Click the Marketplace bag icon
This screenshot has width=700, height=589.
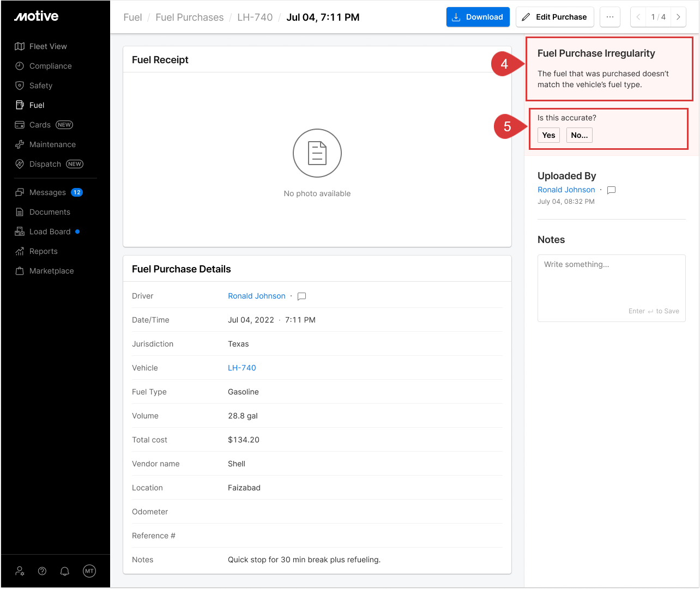click(x=20, y=271)
